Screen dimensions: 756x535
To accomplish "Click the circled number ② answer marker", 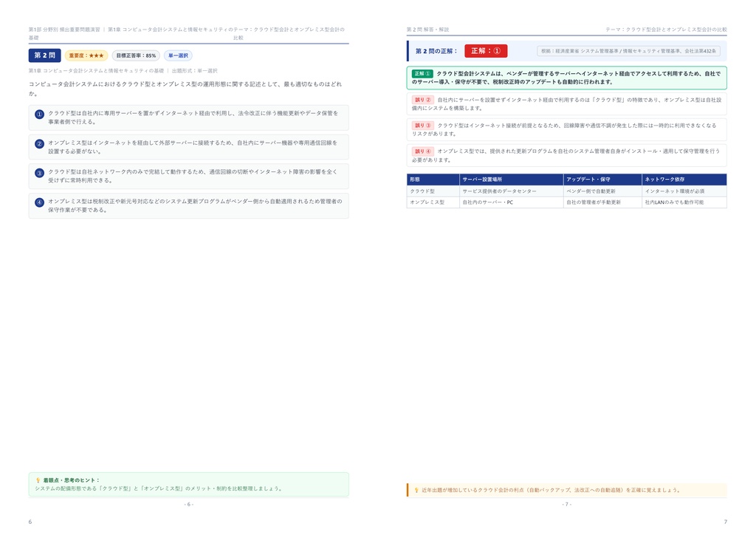I will pos(40,144).
